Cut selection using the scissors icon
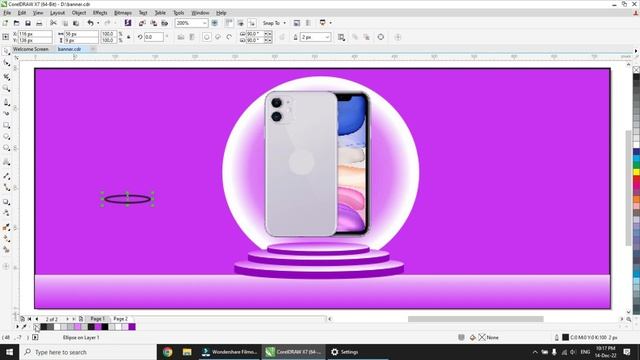Image resolution: width=640 pixels, height=360 pixels. click(x=53, y=23)
